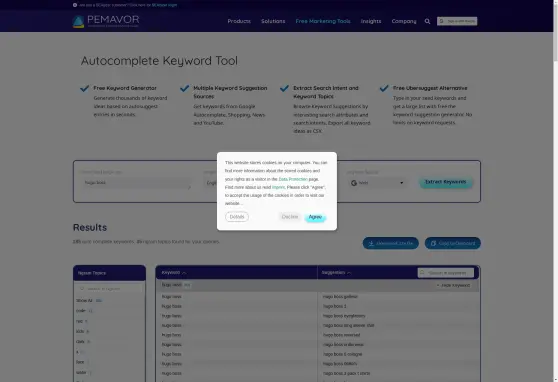
Task: Sort by the Suggestion column header
Action: pos(336,272)
